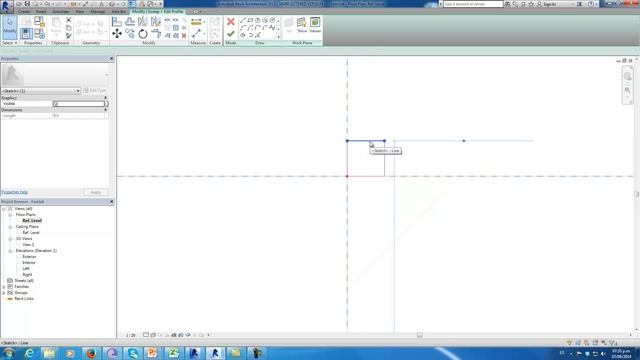
Task: Close the Project Browser panel
Action: coord(111,202)
